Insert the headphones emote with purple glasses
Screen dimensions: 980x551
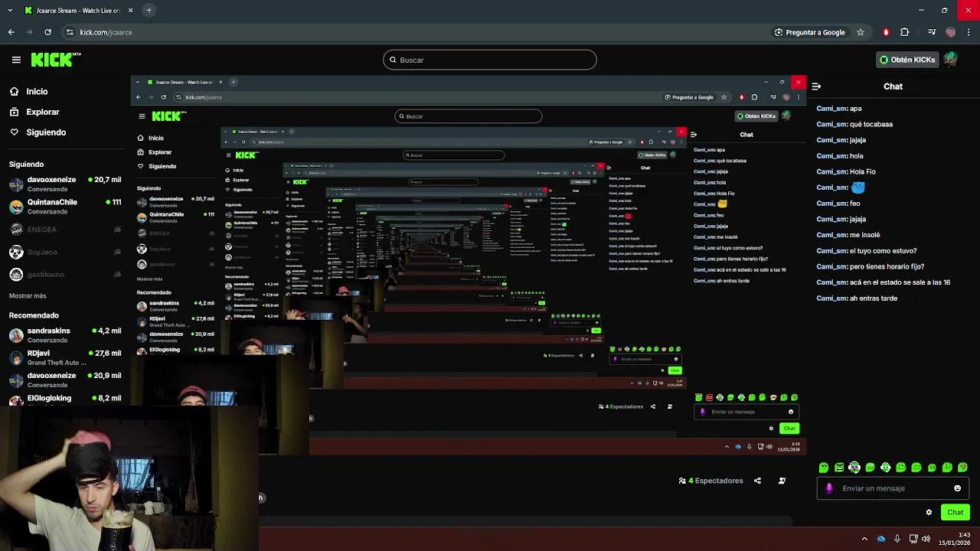point(854,468)
